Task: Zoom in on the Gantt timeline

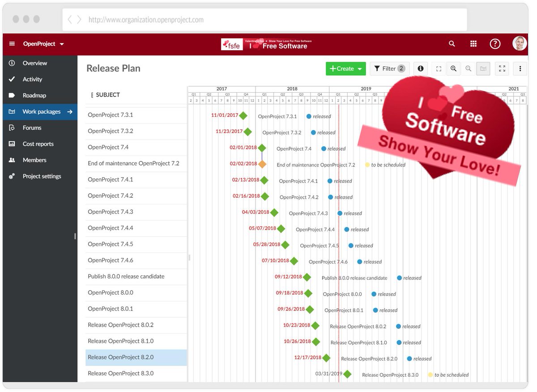Action: (453, 68)
